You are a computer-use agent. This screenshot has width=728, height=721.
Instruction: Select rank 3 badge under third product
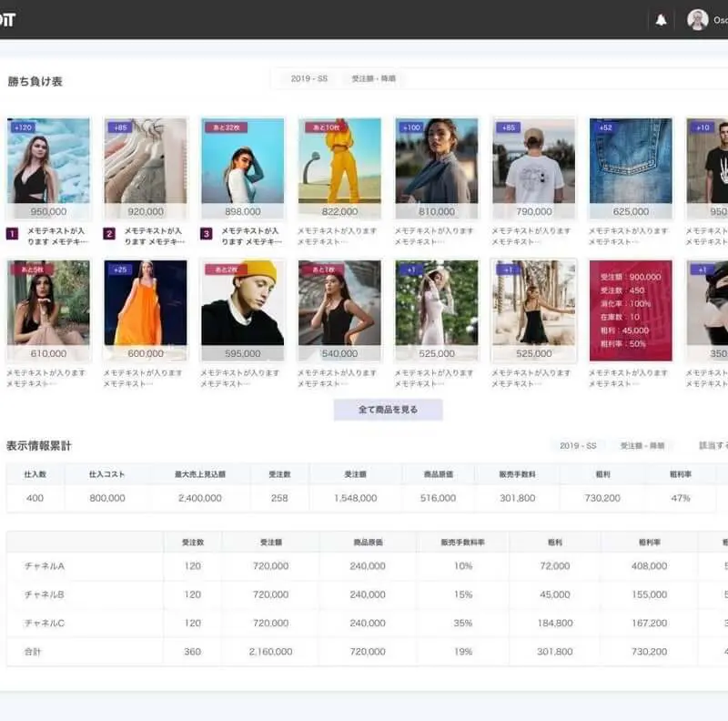tap(207, 234)
